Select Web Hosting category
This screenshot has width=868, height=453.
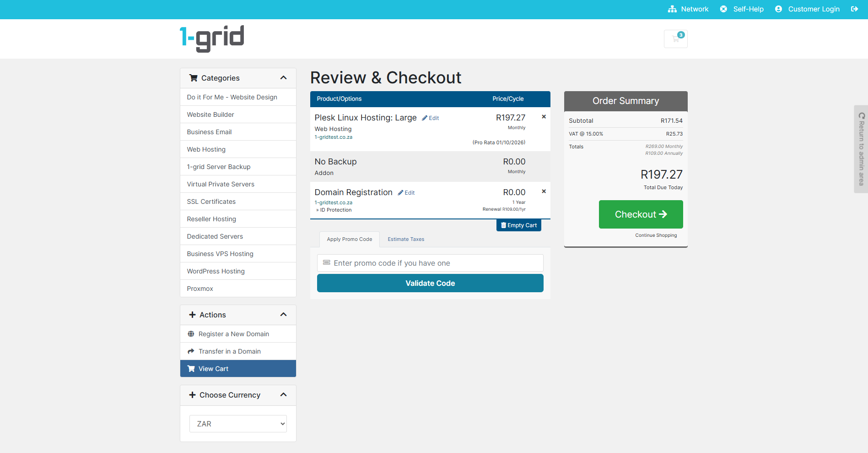(x=238, y=149)
